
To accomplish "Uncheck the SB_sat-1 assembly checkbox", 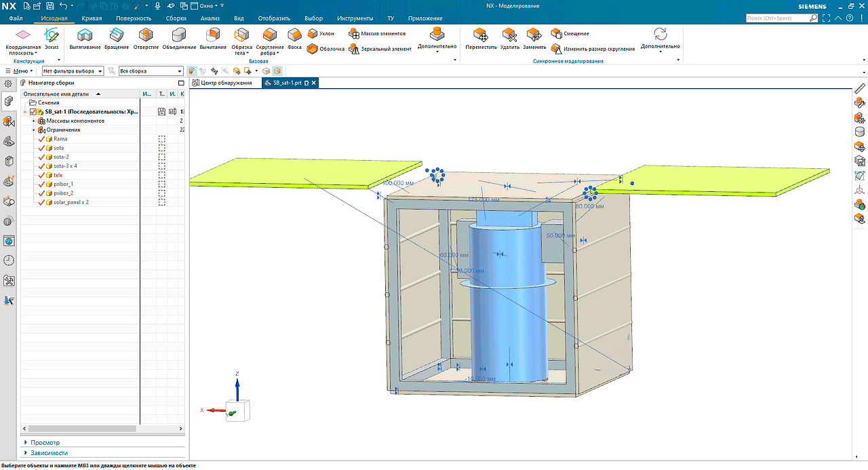I will pos(33,112).
